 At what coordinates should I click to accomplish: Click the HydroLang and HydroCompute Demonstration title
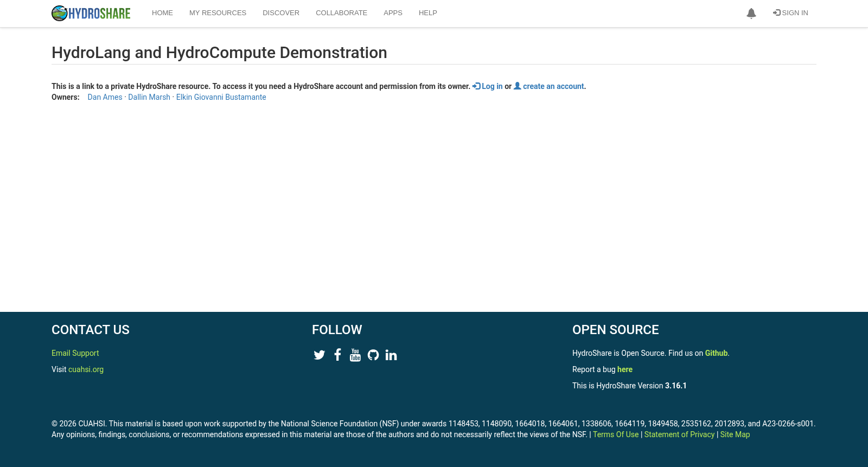click(x=219, y=53)
